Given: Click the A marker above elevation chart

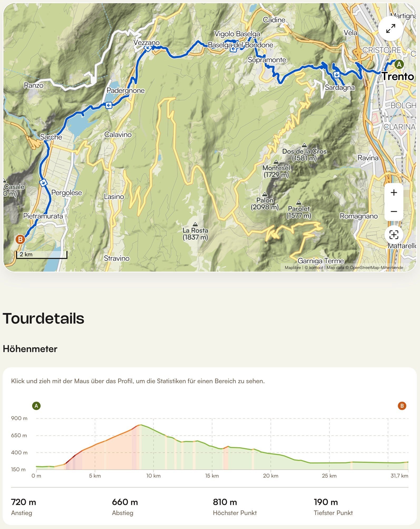Looking at the screenshot, I should 36,406.
